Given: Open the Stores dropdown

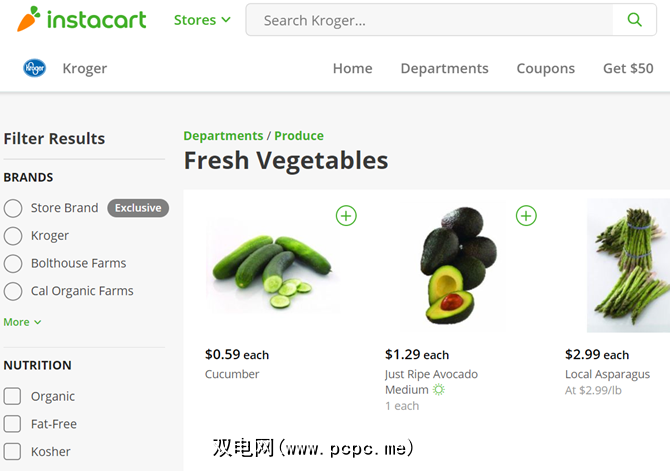Looking at the screenshot, I should click(202, 20).
